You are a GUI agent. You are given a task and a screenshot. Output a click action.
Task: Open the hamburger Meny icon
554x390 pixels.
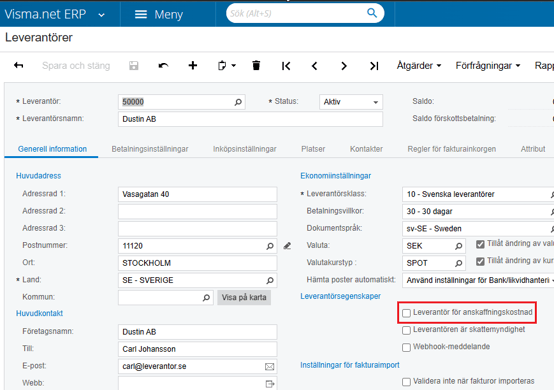[x=141, y=14]
